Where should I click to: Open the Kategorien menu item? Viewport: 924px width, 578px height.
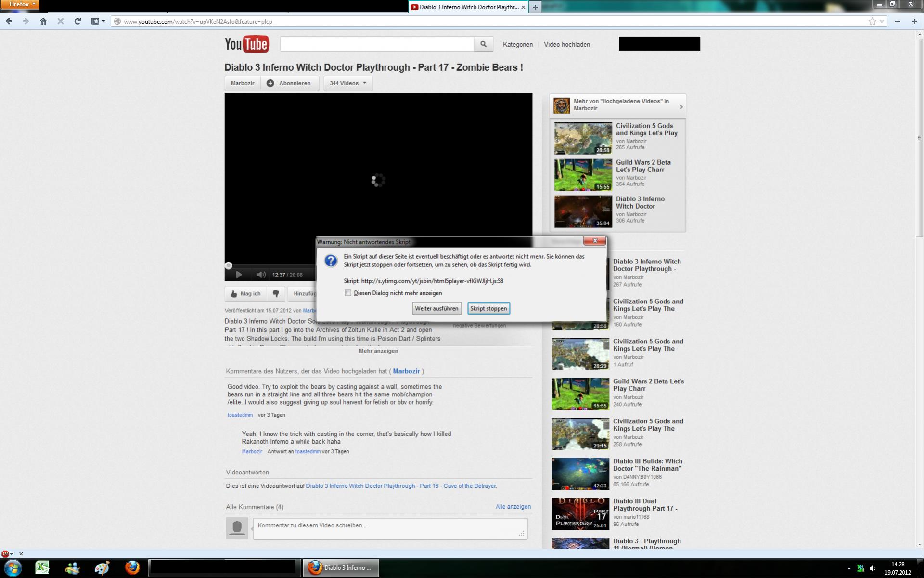517,44
